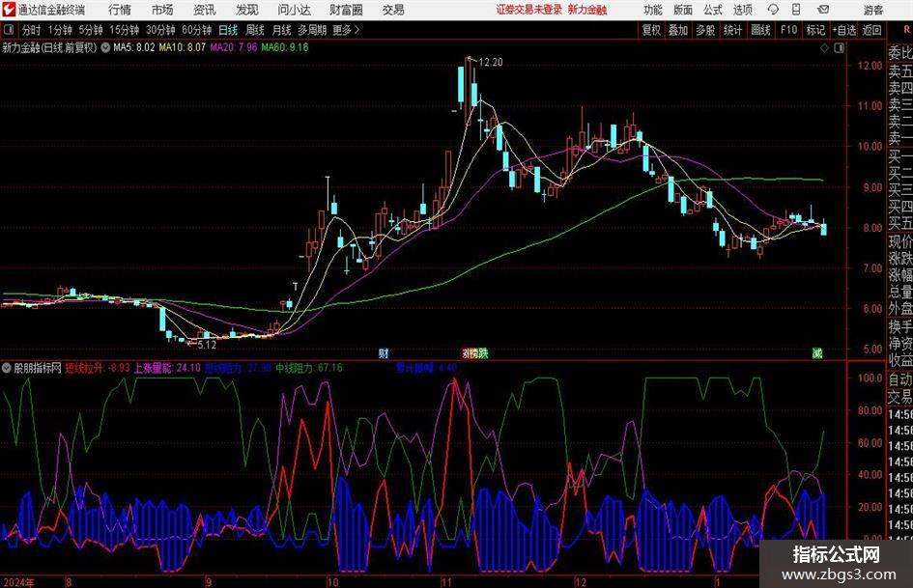Open the 市场 menu
Image resolution: width=913 pixels, height=588 pixels.
pos(162,10)
